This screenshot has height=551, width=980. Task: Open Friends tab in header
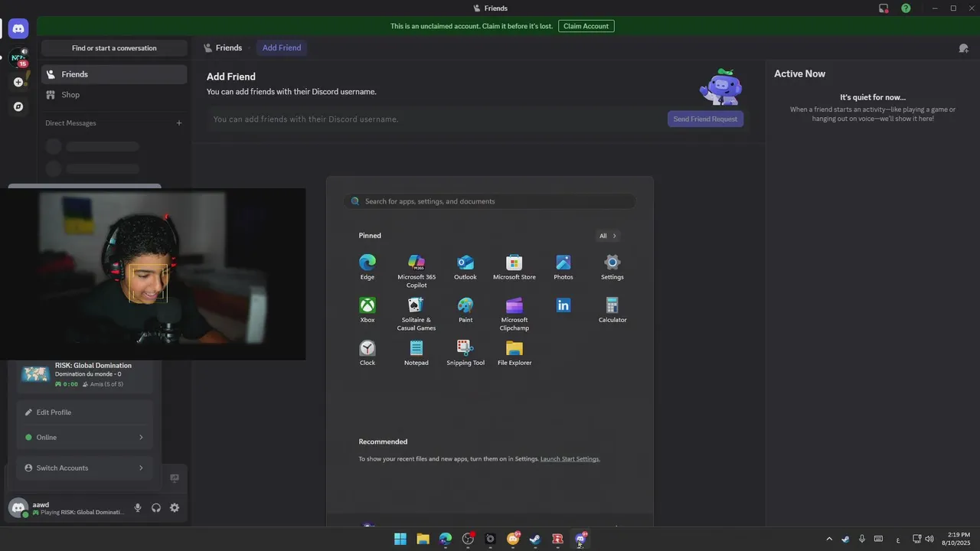(x=223, y=47)
